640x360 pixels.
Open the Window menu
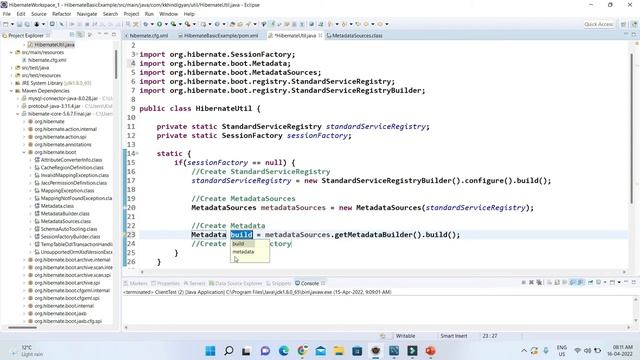pos(169,13)
